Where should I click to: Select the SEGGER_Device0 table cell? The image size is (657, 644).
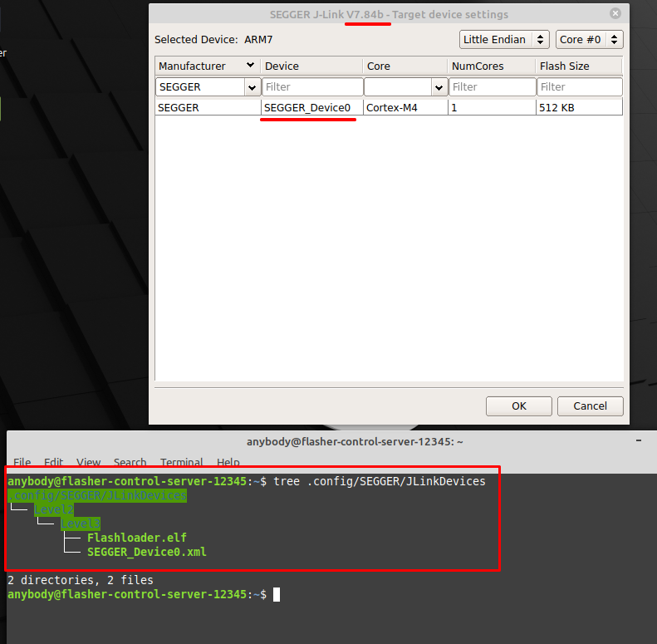[x=312, y=108]
